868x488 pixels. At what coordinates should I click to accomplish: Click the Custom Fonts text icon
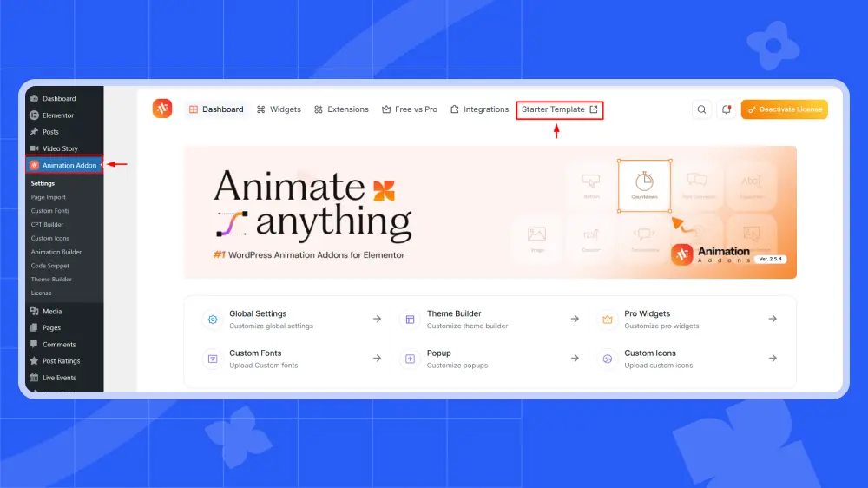coord(212,359)
